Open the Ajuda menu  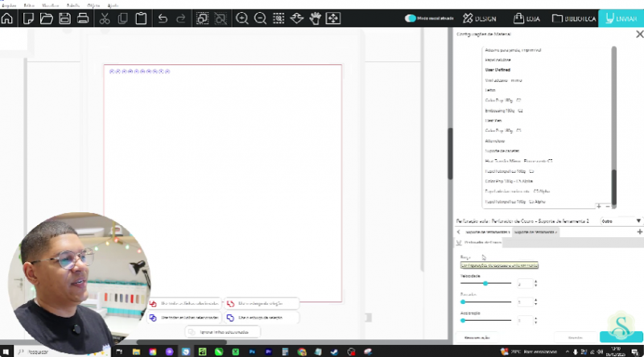(113, 6)
